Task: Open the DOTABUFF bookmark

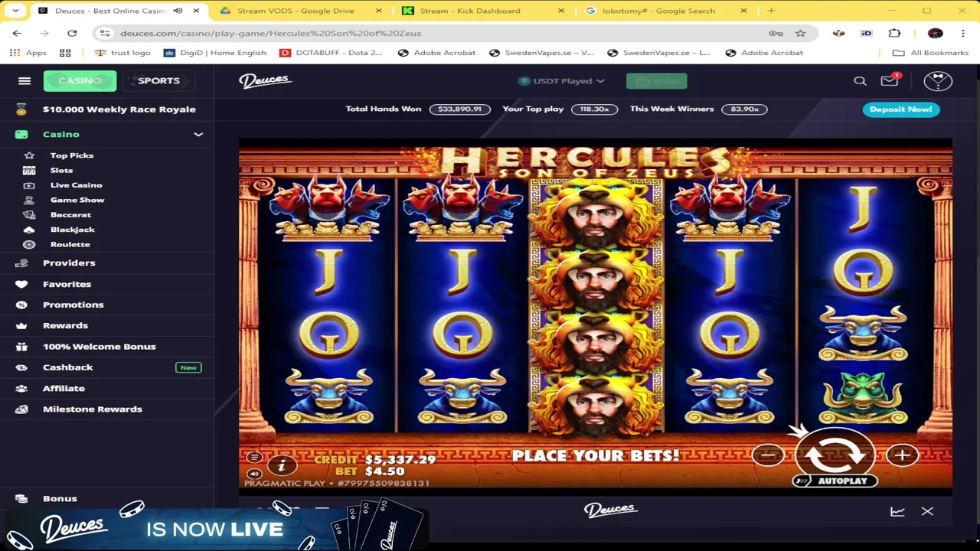Action: click(331, 53)
